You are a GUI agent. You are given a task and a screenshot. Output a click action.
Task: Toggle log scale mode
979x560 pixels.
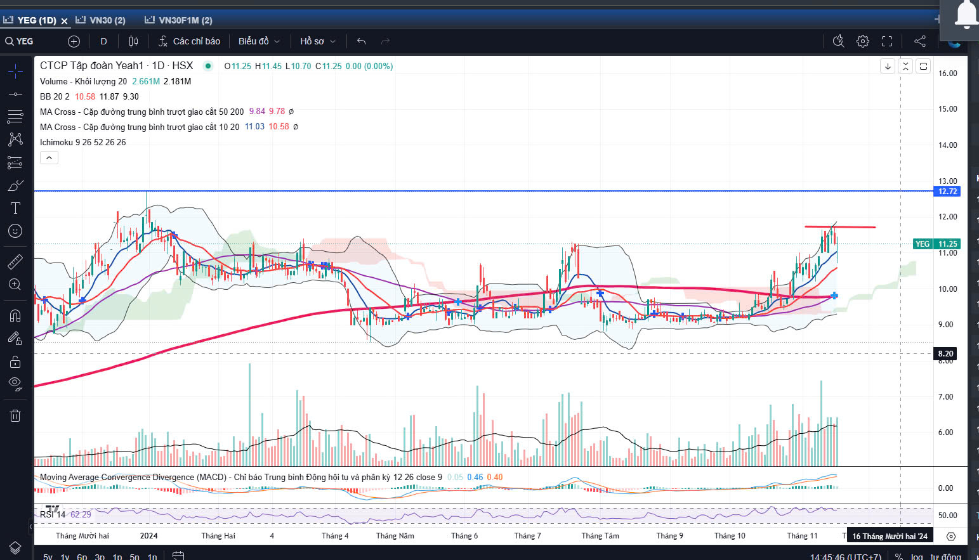pos(917,557)
